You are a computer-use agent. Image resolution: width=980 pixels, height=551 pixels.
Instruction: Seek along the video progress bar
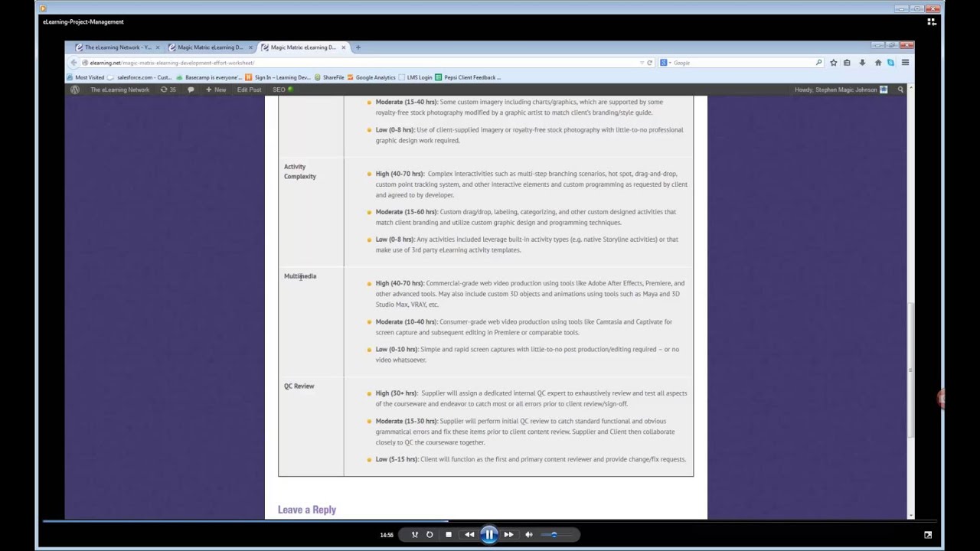[490, 521]
